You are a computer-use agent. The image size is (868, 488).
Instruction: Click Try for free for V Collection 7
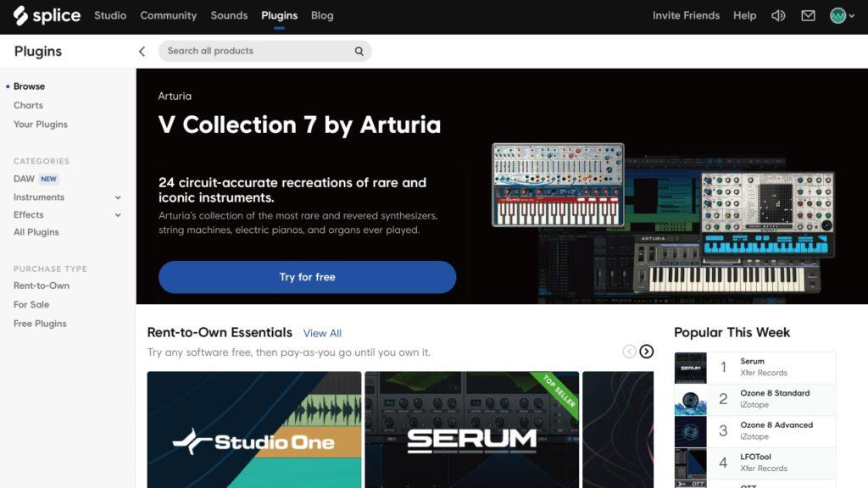coord(307,277)
